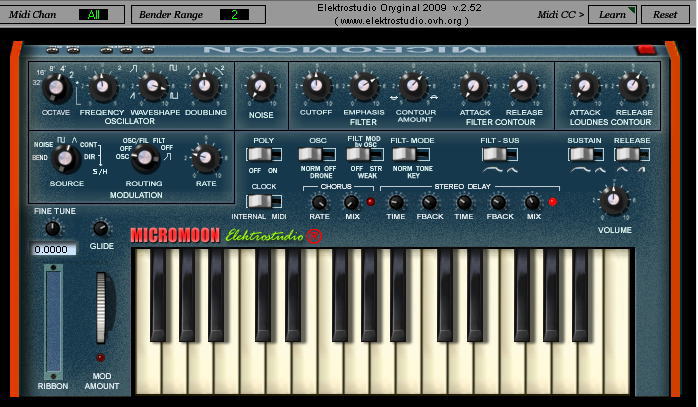
Task: Click the Loudness Contour Release knob
Action: click(633, 86)
